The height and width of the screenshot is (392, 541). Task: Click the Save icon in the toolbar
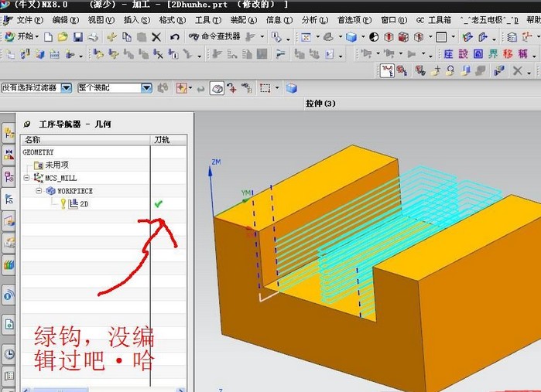(77, 36)
